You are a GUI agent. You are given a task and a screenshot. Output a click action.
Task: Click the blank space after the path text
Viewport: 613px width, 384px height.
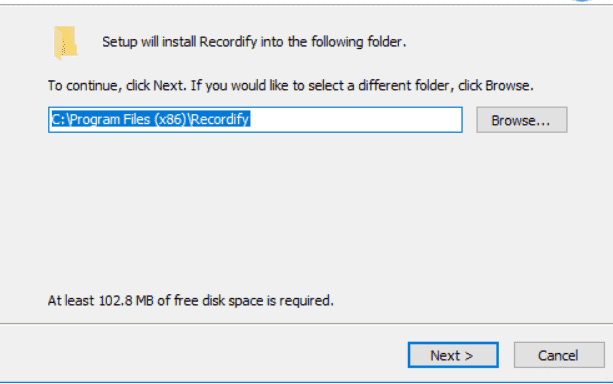[x=356, y=120]
